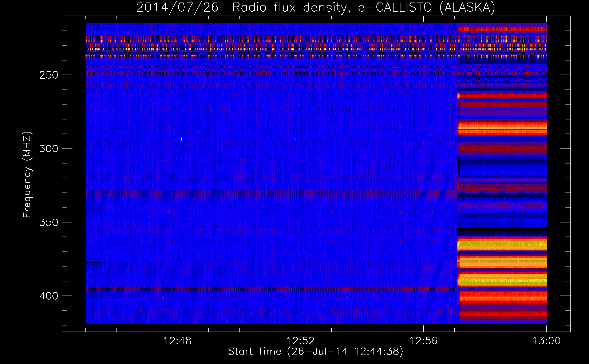Click the 400 frequency tick label
Screen dimensions: 589x364
click(49, 296)
